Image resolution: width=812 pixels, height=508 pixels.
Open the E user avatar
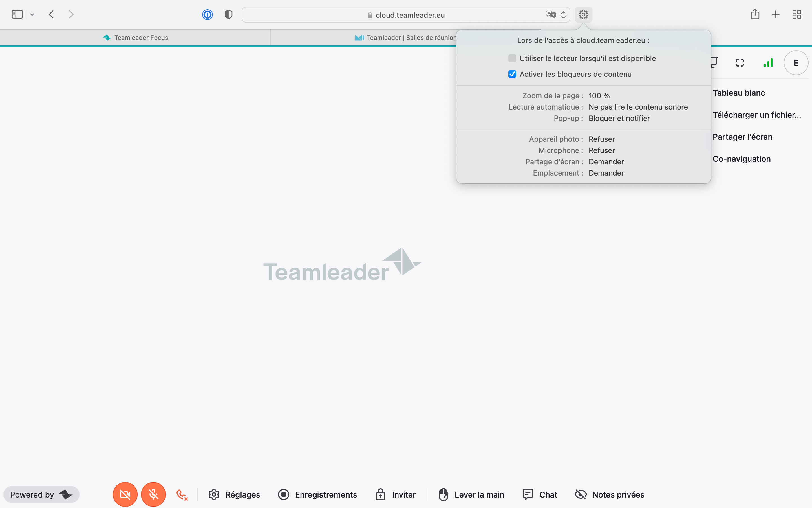coord(796,63)
